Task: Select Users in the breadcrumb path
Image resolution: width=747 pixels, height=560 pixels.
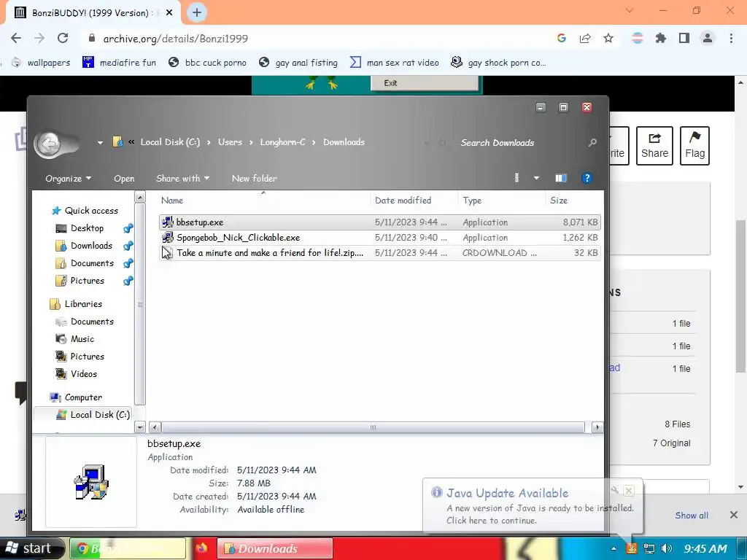Action: (x=230, y=142)
